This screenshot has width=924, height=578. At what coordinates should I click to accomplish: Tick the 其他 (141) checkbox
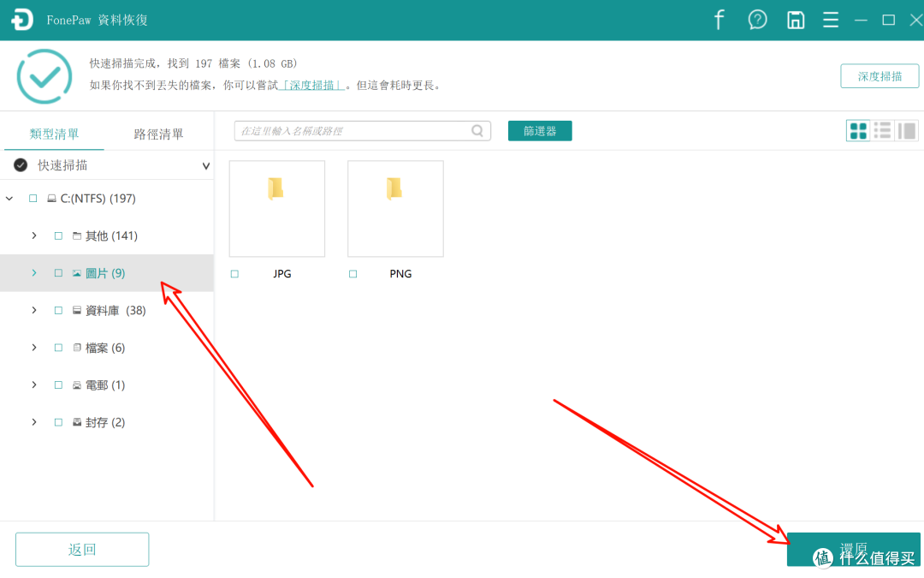coord(58,236)
